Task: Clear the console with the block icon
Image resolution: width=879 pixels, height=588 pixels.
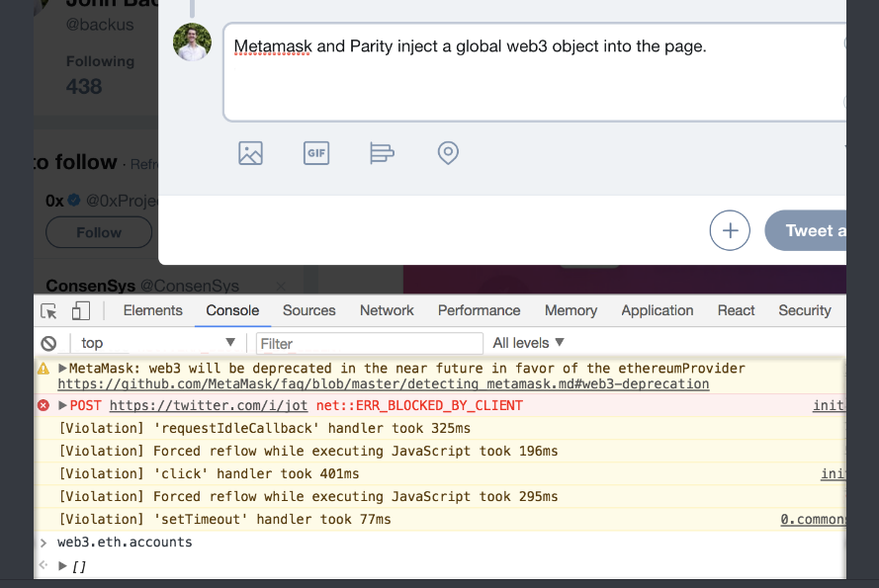Action: click(x=48, y=343)
